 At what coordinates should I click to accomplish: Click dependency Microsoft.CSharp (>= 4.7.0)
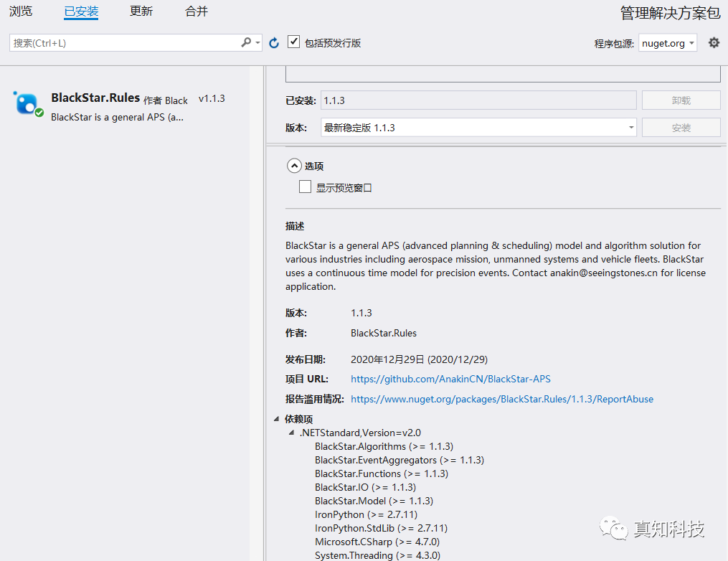pos(377,542)
